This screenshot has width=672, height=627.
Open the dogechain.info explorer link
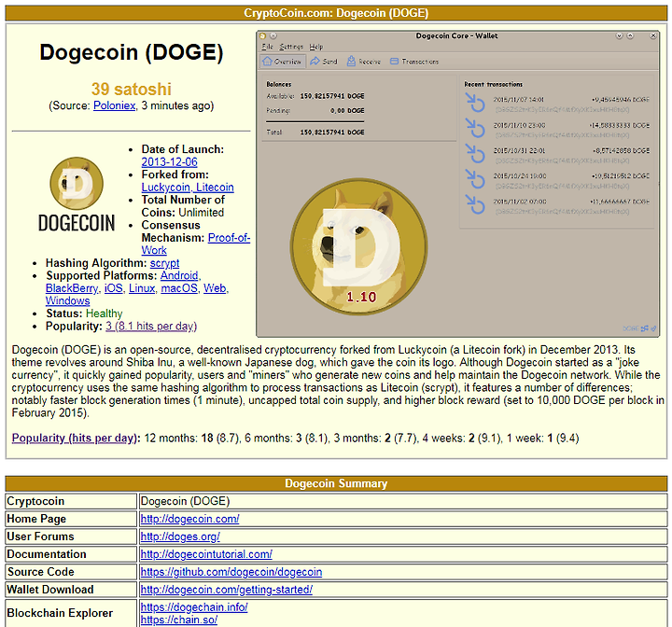tap(194, 607)
